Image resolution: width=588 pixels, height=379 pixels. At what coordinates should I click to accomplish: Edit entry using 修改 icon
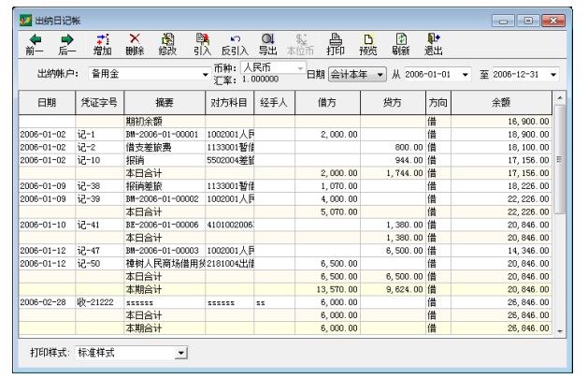(167, 44)
